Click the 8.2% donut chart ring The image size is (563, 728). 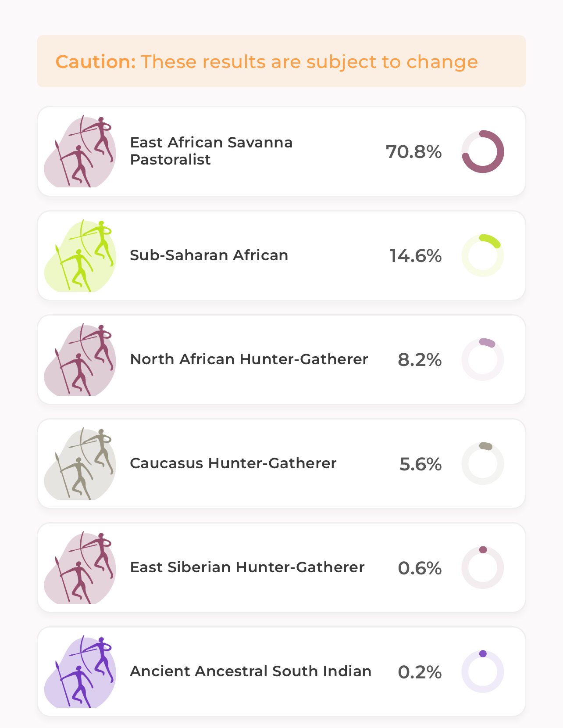[x=483, y=360]
